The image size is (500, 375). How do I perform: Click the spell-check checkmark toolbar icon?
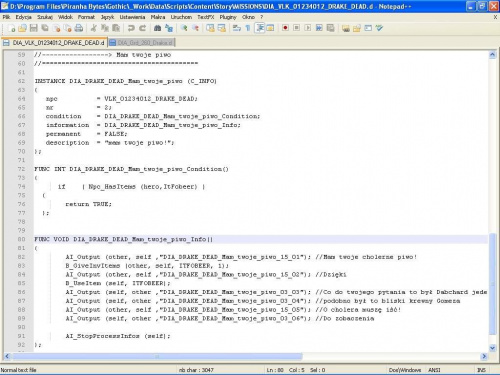pyautogui.click(x=379, y=28)
